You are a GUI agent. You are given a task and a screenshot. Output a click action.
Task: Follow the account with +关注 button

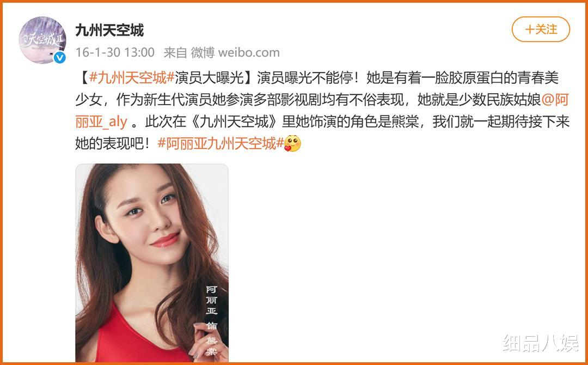coord(541,29)
